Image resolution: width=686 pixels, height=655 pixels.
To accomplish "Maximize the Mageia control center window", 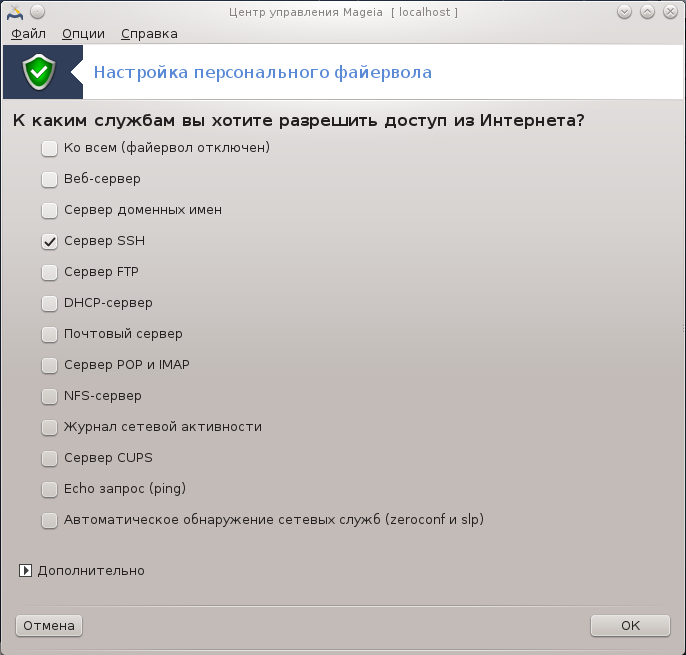I will [648, 12].
